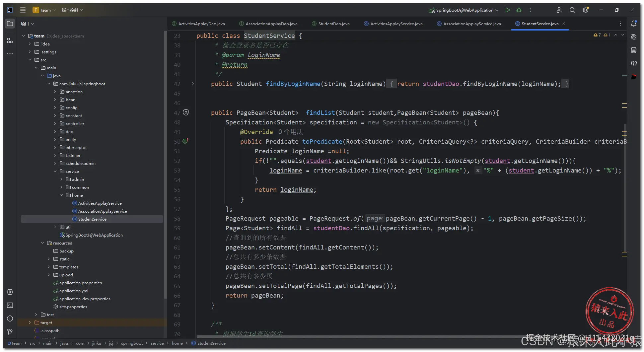Click the editor vertical scrollbar thumb
The image size is (644, 352).
pyautogui.click(x=625, y=187)
